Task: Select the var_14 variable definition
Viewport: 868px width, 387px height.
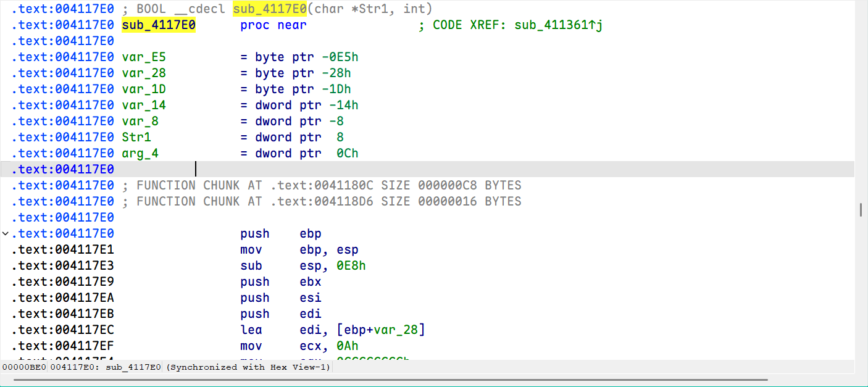Action: 144,106
